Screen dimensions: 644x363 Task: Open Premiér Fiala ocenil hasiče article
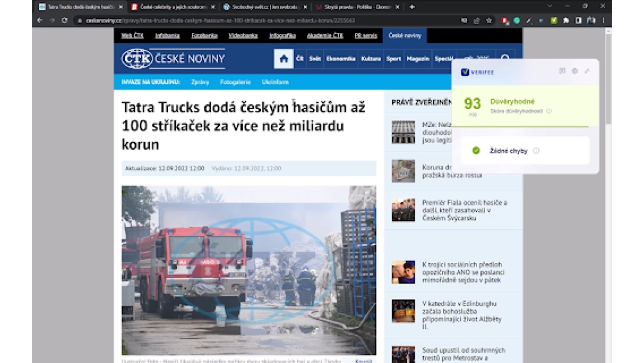[464, 210]
